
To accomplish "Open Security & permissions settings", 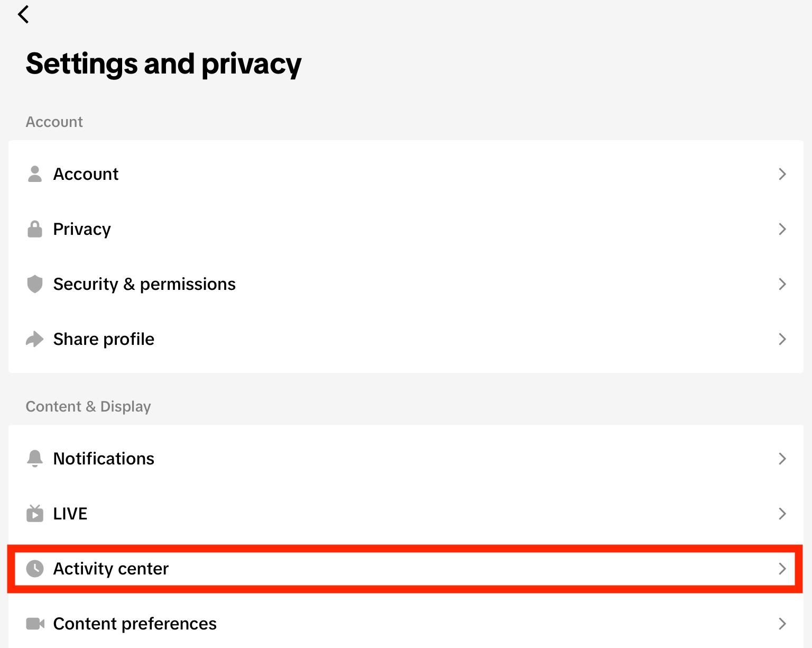I will point(144,284).
